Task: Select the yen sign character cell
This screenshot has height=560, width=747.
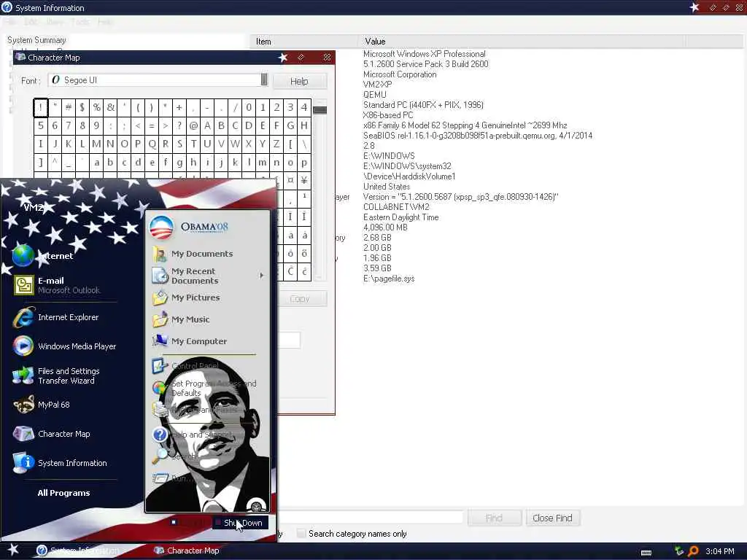Action: [304, 181]
